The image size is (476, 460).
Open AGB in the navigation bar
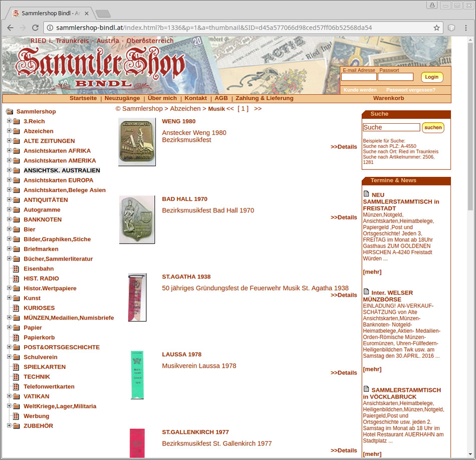click(x=221, y=98)
